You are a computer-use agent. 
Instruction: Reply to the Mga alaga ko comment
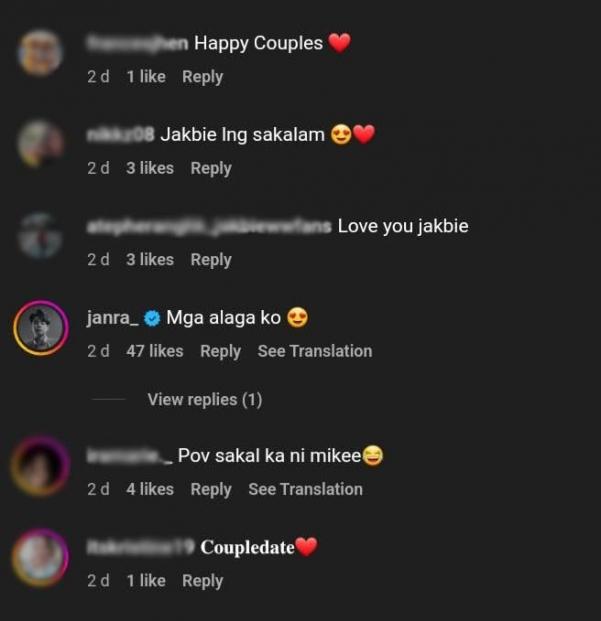(x=221, y=352)
